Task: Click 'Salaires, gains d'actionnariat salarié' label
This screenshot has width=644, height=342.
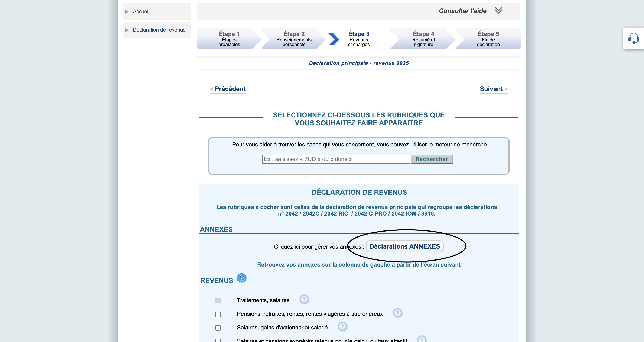Action: (282, 327)
